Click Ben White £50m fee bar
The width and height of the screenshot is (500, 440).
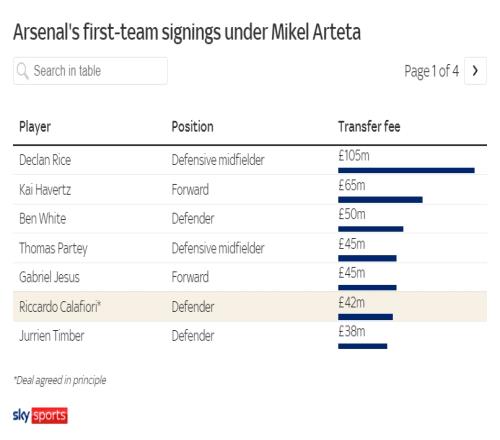371,229
